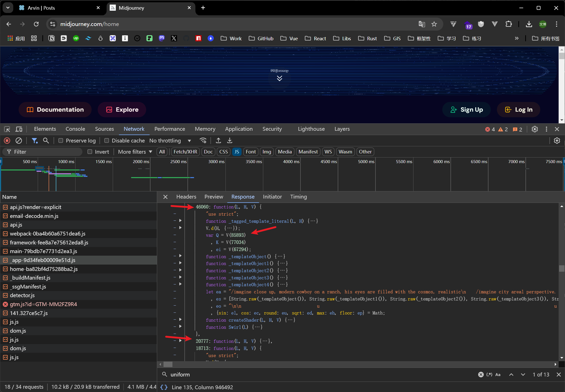Viewport: 565px width, 392px height.
Task: Check the Disable cache checkbox
Action: point(107,140)
